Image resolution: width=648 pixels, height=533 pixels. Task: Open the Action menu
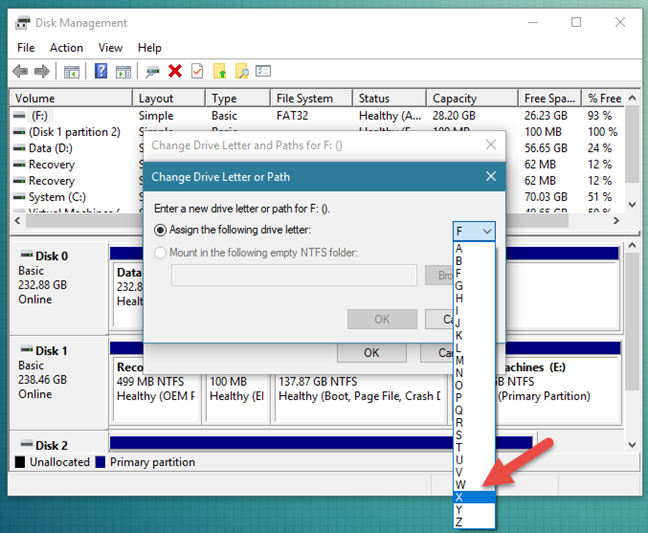66,48
